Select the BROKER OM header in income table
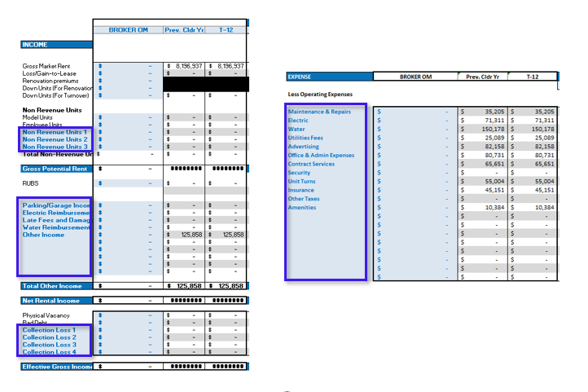Image resolution: width=588 pixels, height=392 pixels. [x=128, y=30]
